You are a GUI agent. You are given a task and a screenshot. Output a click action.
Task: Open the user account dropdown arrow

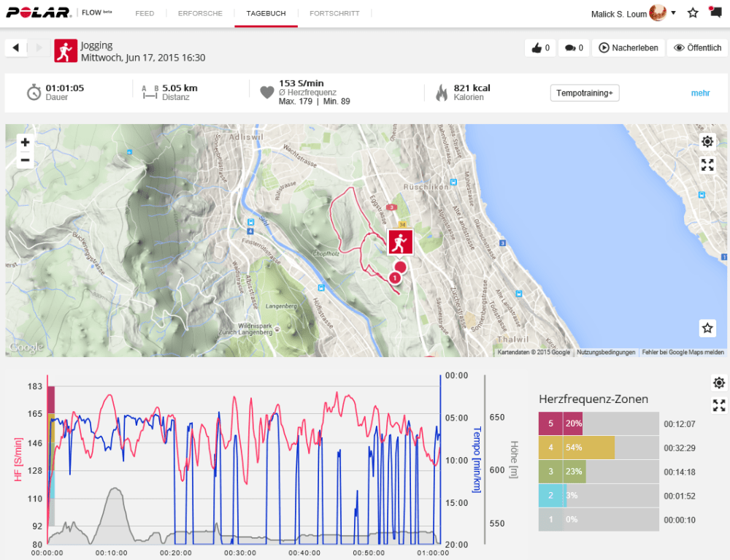[673, 13]
